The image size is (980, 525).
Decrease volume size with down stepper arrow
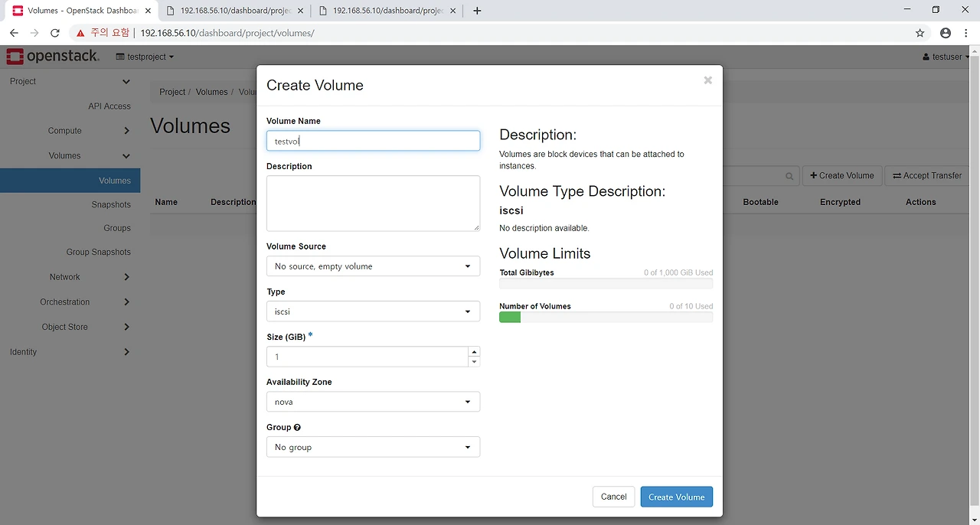(x=475, y=362)
